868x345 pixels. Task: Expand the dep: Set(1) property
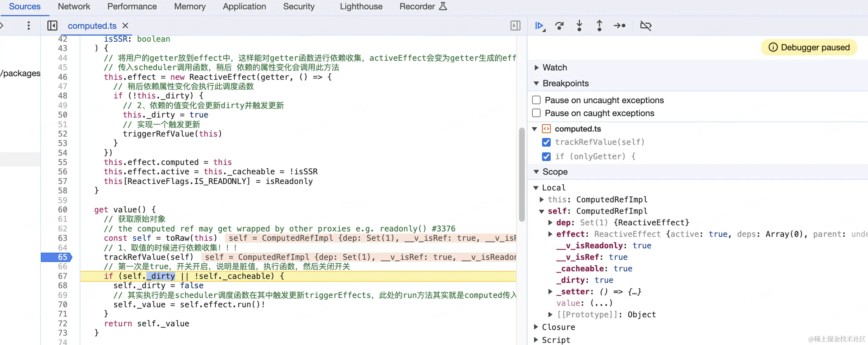550,222
